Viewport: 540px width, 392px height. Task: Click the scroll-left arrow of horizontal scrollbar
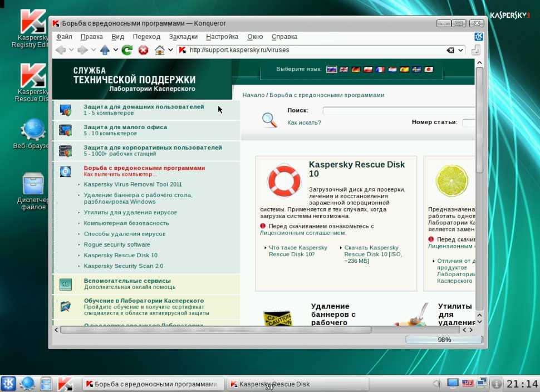[x=56, y=330]
